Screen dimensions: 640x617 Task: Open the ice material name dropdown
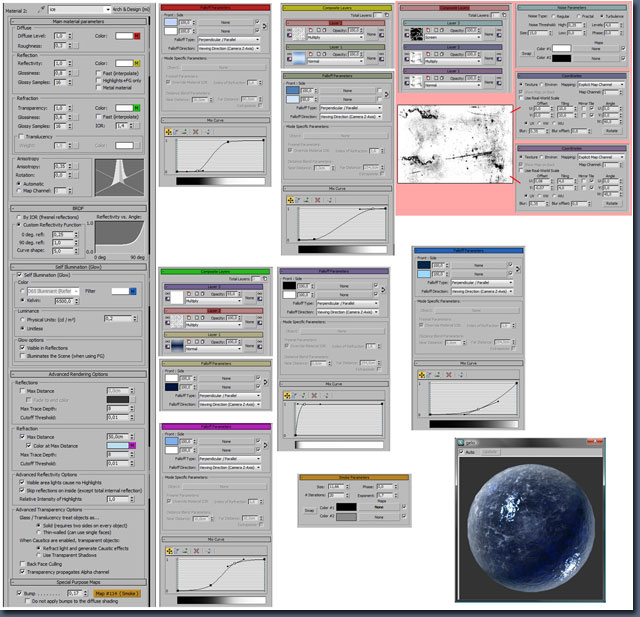pos(108,9)
